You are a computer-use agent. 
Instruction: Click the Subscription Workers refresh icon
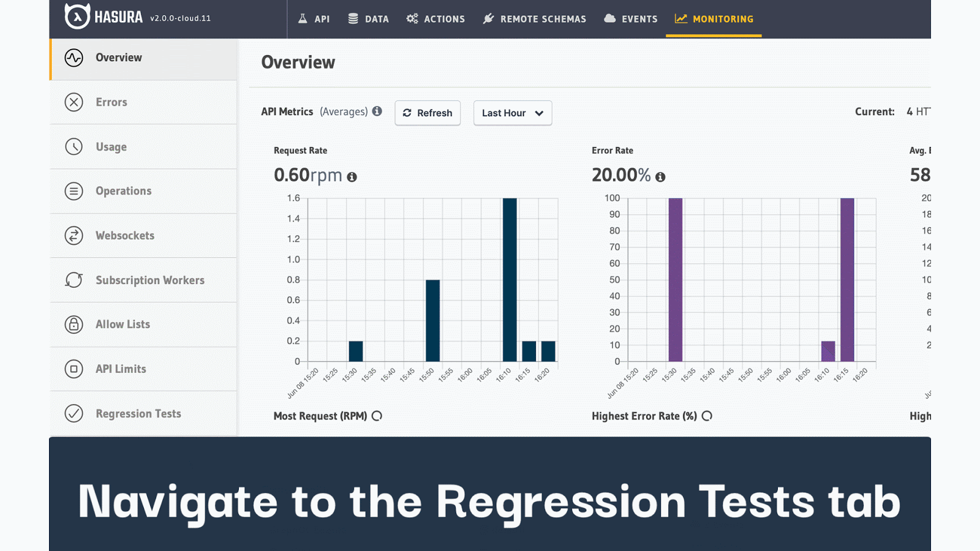point(73,280)
